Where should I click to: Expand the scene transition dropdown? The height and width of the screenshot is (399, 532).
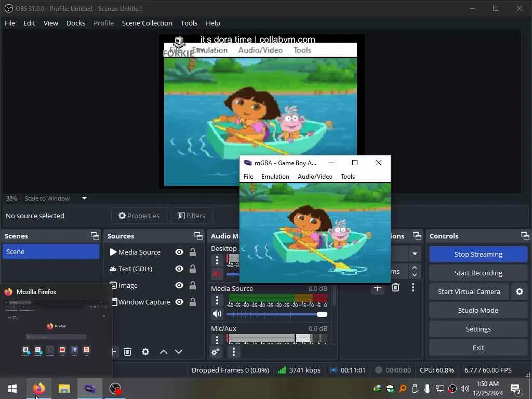414,254
